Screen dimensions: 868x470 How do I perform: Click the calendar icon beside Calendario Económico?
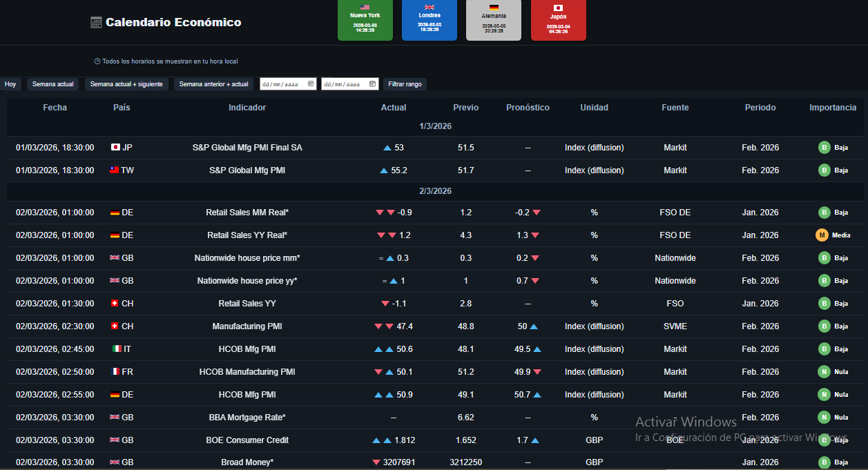tap(96, 23)
